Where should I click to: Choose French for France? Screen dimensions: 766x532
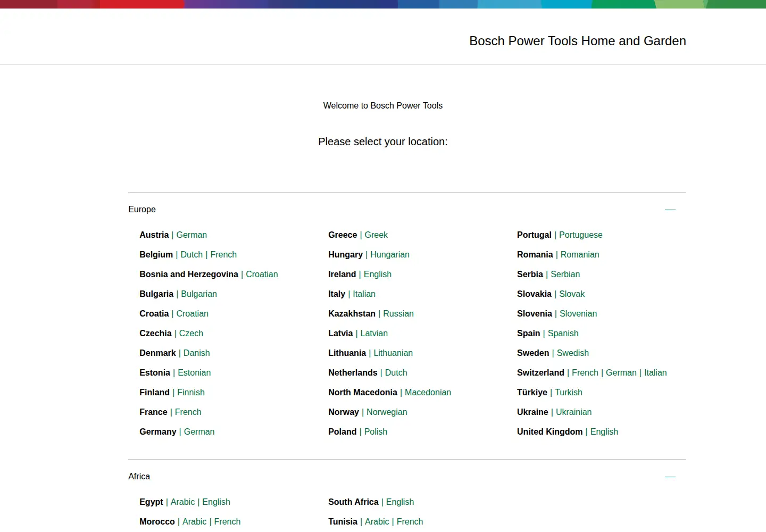pos(188,412)
